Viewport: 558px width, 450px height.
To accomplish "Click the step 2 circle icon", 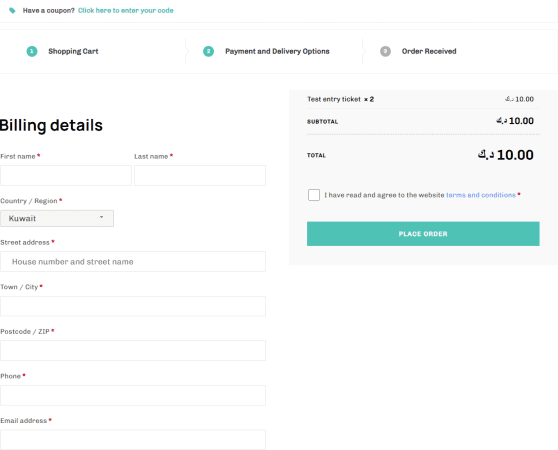I will [208, 51].
